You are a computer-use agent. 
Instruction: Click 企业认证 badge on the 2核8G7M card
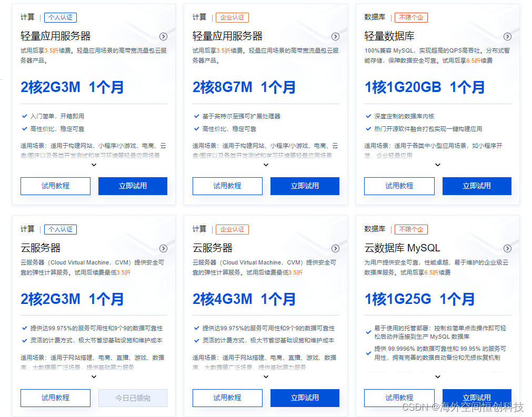pos(233,17)
